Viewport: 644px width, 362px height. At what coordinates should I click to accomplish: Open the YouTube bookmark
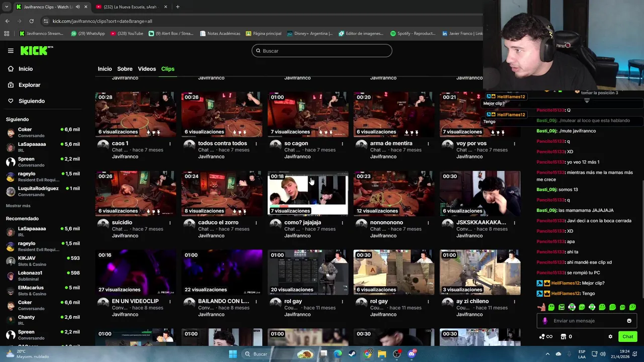(127, 34)
